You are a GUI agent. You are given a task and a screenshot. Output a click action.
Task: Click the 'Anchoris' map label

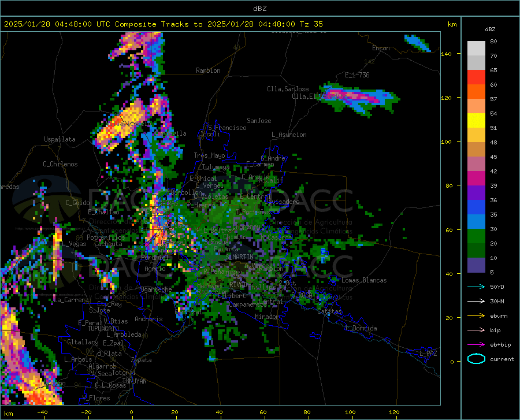tap(148, 319)
